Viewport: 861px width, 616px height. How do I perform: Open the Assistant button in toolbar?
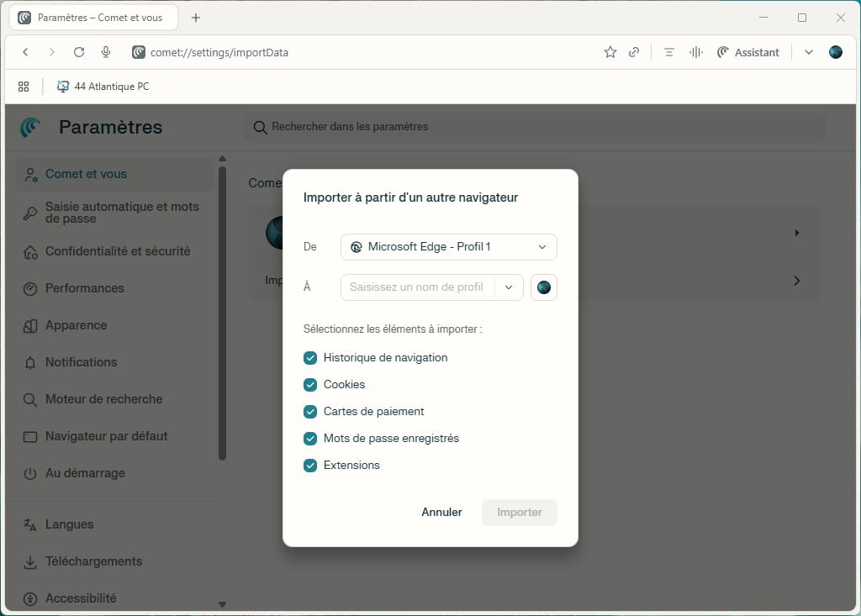[747, 52]
